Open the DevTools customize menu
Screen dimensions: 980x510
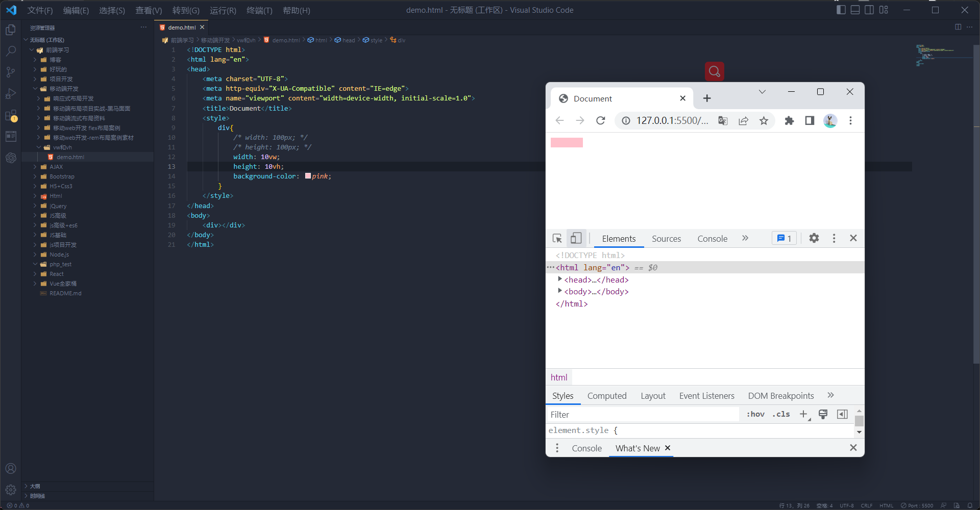[x=834, y=238]
